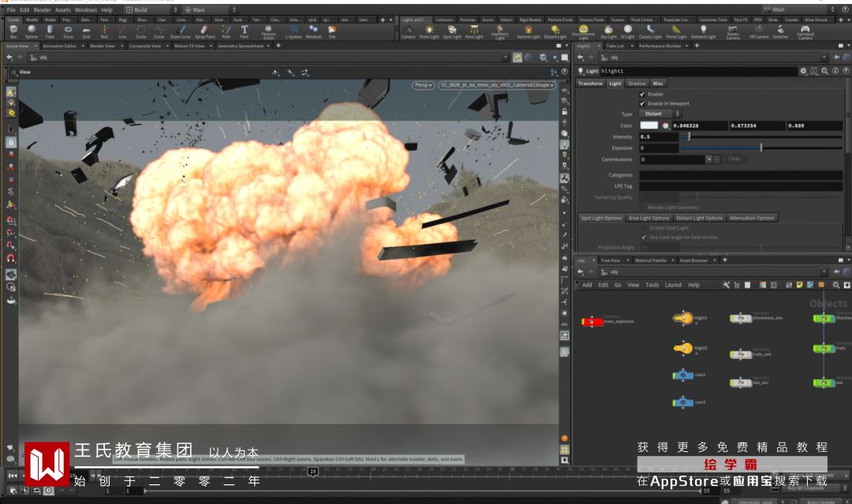The height and width of the screenshot is (504, 852).
Task: Switch to the Misc parameter tab
Action: pos(657,83)
